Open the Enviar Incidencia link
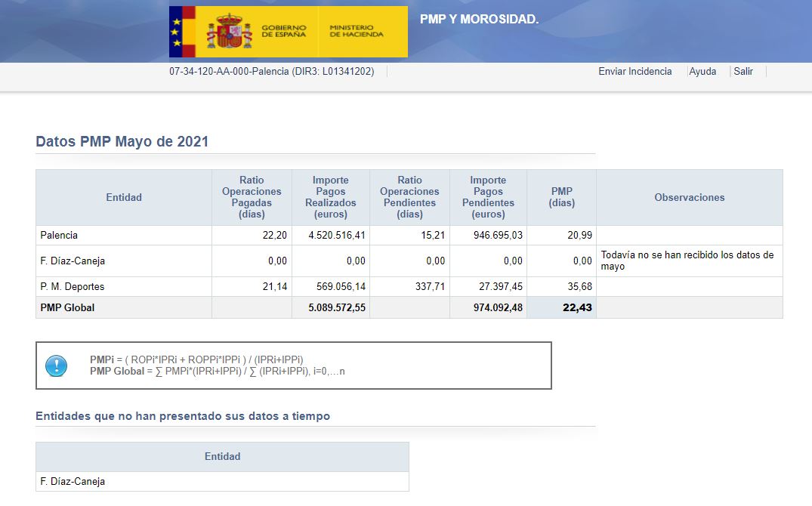Screen dimensions: 812x506 pos(634,72)
